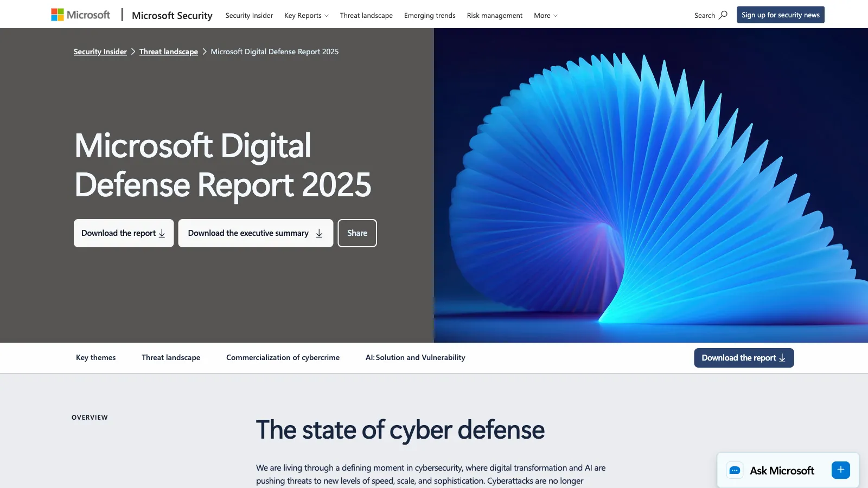Follow the Threat landscape breadcrumb link
The height and width of the screenshot is (488, 868).
pos(169,52)
